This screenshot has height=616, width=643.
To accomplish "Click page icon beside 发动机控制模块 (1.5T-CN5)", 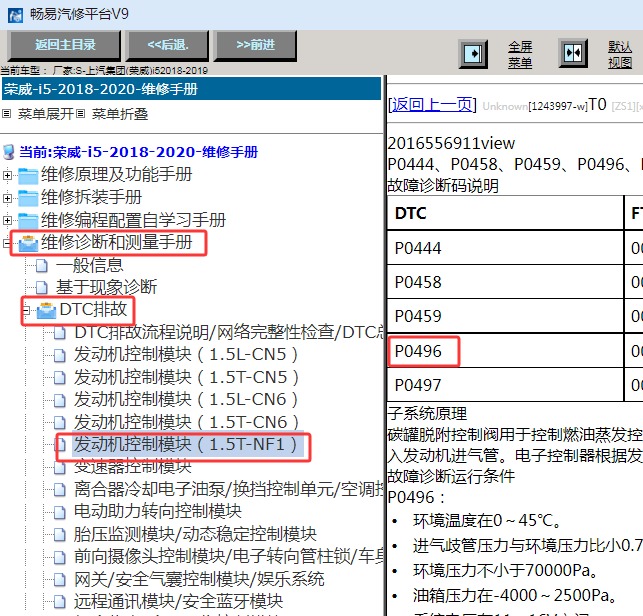I will [x=59, y=378].
